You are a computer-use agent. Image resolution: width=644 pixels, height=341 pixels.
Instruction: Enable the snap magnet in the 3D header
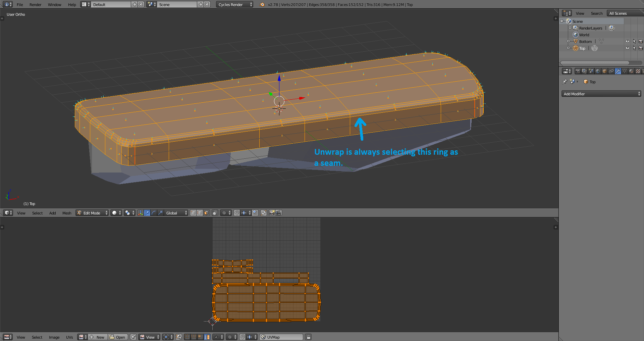(x=237, y=213)
